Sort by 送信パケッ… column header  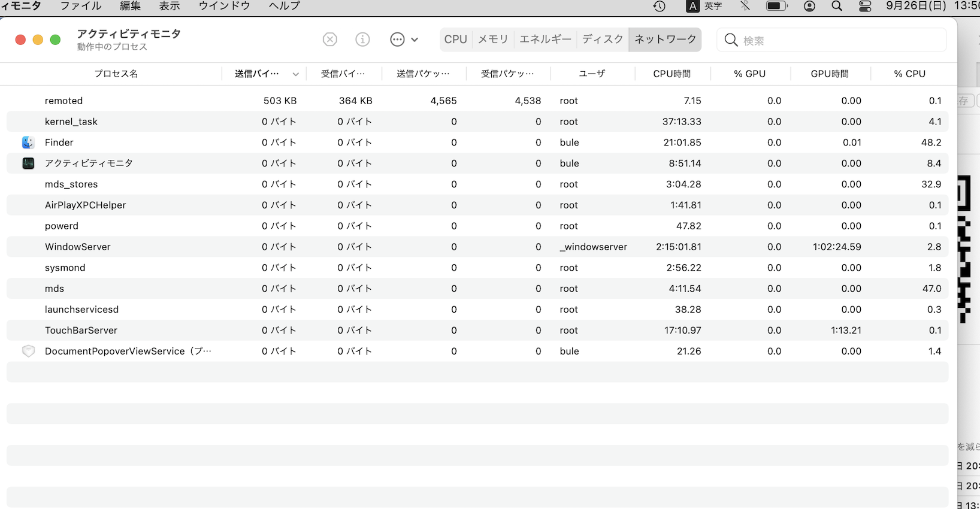click(423, 74)
